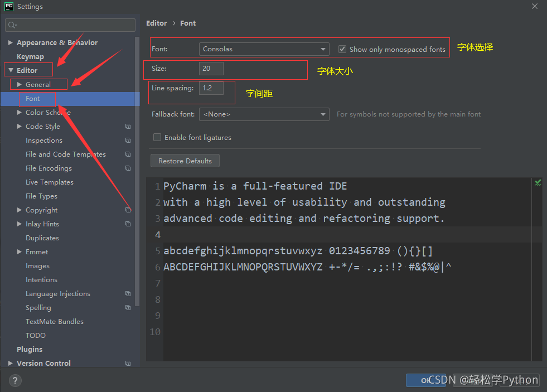This screenshot has height=392, width=547.
Task: Click the settings search box
Action: (x=70, y=25)
